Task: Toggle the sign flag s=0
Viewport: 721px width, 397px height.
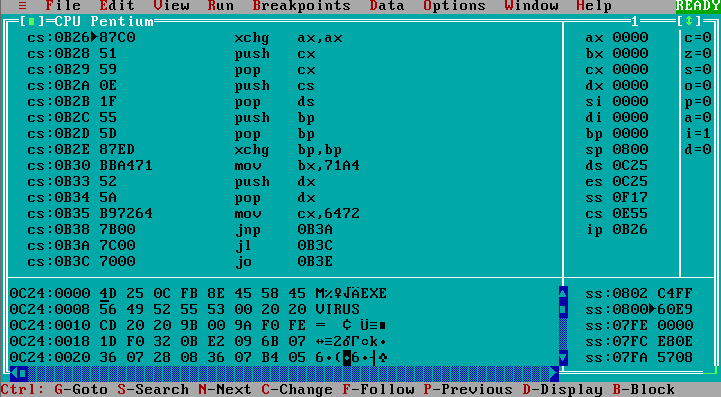Action: pyautogui.click(x=698, y=69)
